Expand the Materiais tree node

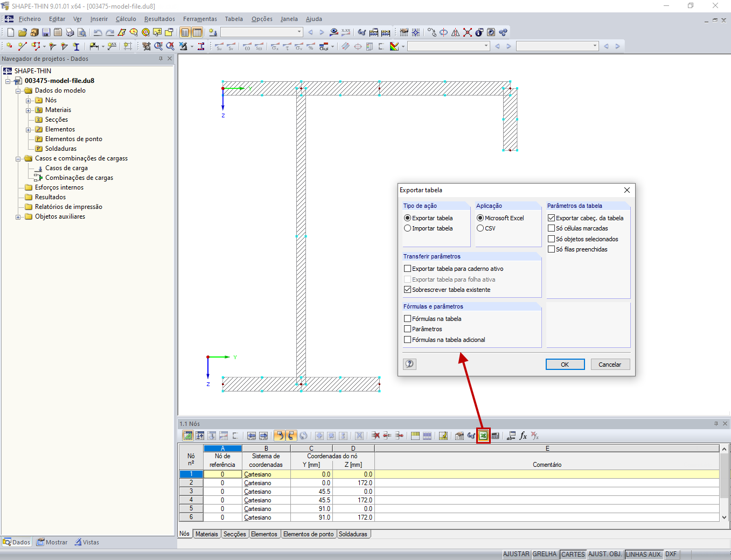point(29,110)
